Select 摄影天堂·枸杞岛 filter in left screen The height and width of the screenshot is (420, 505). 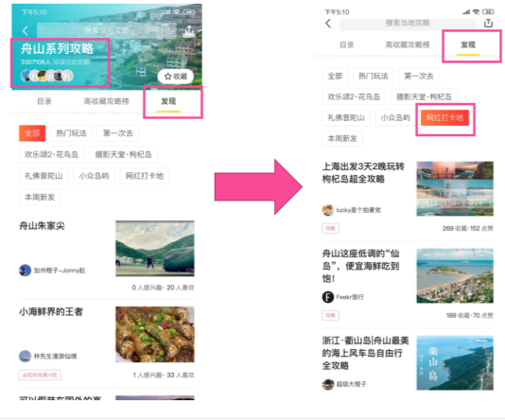click(123, 154)
